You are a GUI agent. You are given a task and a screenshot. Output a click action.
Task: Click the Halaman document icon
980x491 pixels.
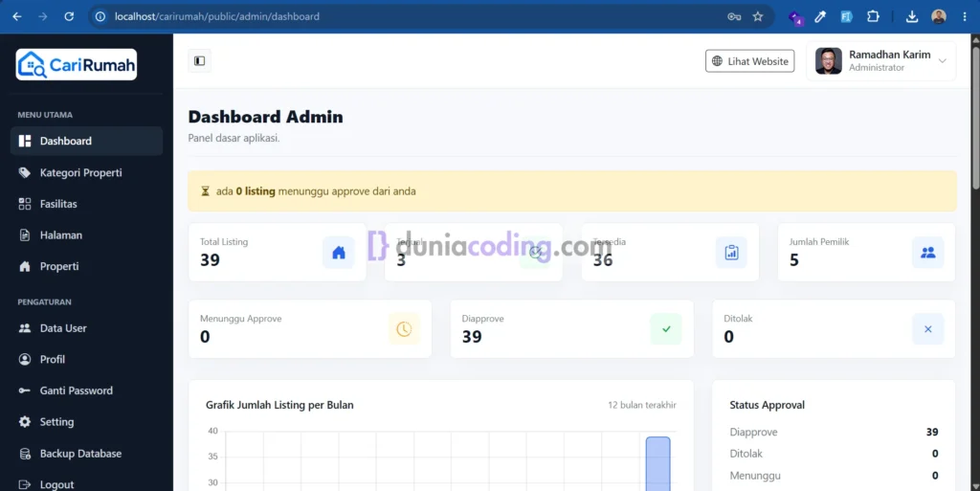[x=24, y=234]
